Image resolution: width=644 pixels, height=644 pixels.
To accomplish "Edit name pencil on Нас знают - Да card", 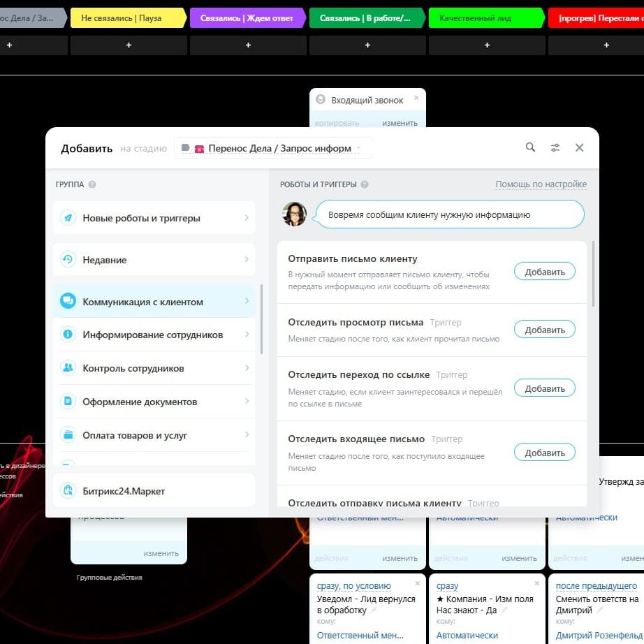I will (504, 610).
